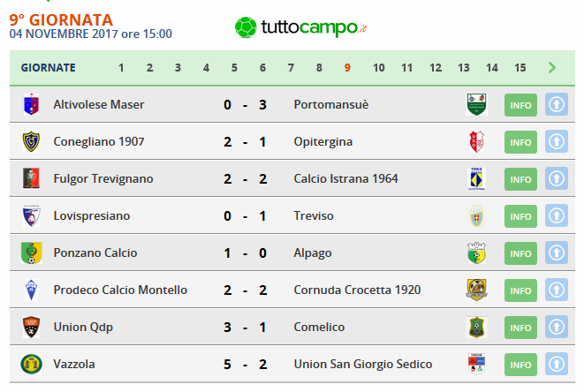Open Prodeco Calcio Montello team page
The width and height of the screenshot is (584, 392).
(x=120, y=290)
